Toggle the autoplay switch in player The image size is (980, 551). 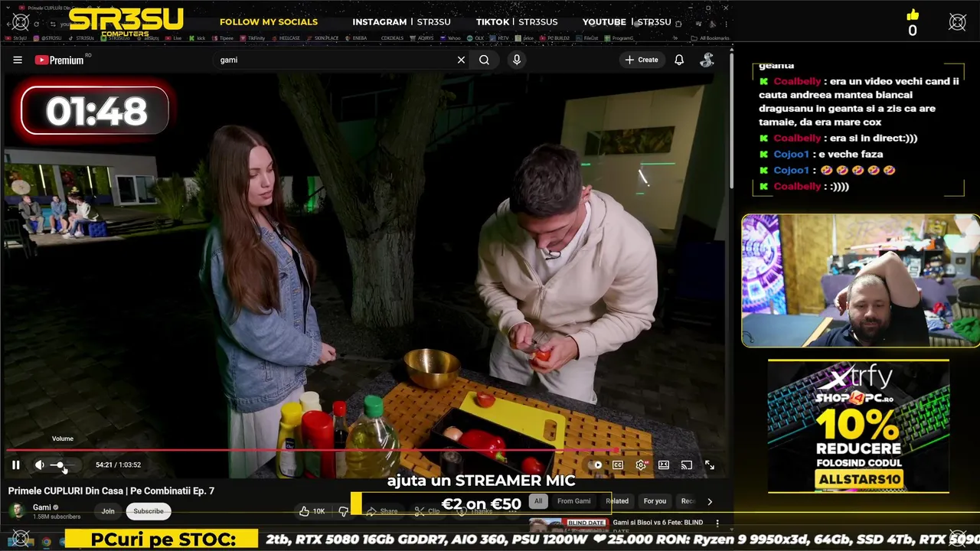pyautogui.click(x=595, y=465)
